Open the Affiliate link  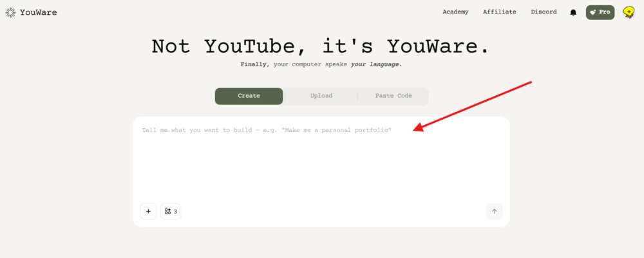click(x=500, y=12)
